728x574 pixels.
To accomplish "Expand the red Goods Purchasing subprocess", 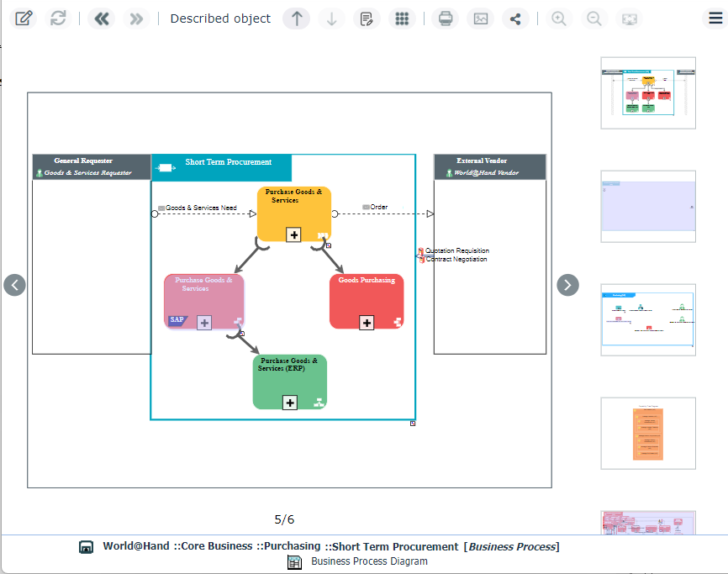I will 367,322.
